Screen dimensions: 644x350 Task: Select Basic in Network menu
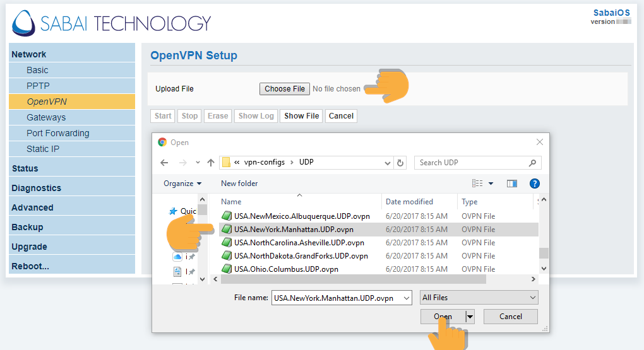(x=72, y=70)
